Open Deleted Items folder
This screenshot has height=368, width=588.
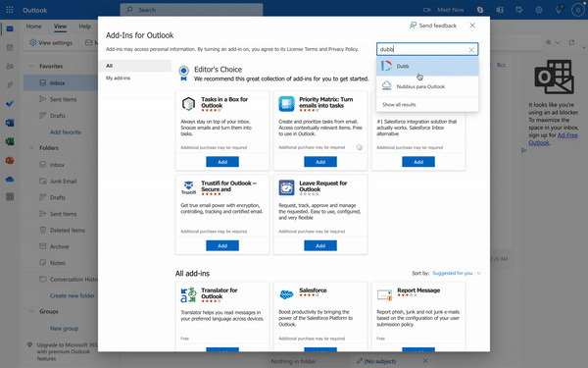(68, 231)
